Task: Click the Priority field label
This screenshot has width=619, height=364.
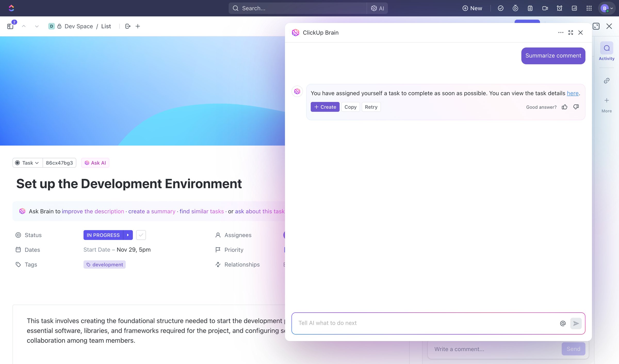Action: coord(234,250)
